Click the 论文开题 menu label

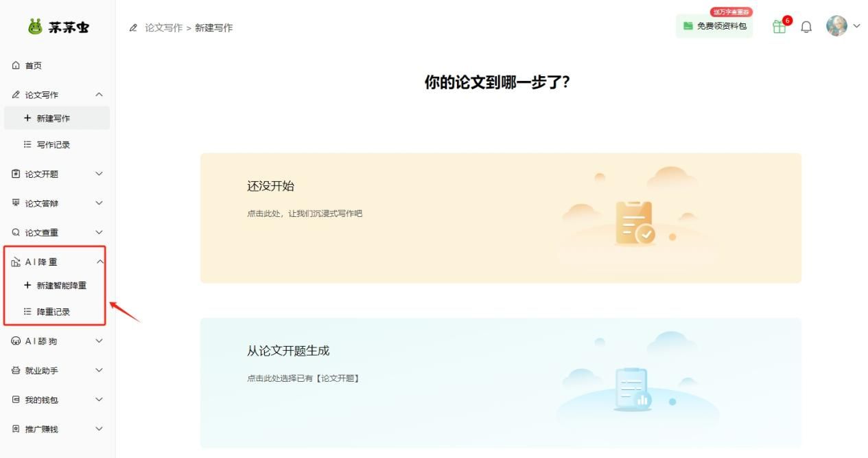click(x=42, y=174)
